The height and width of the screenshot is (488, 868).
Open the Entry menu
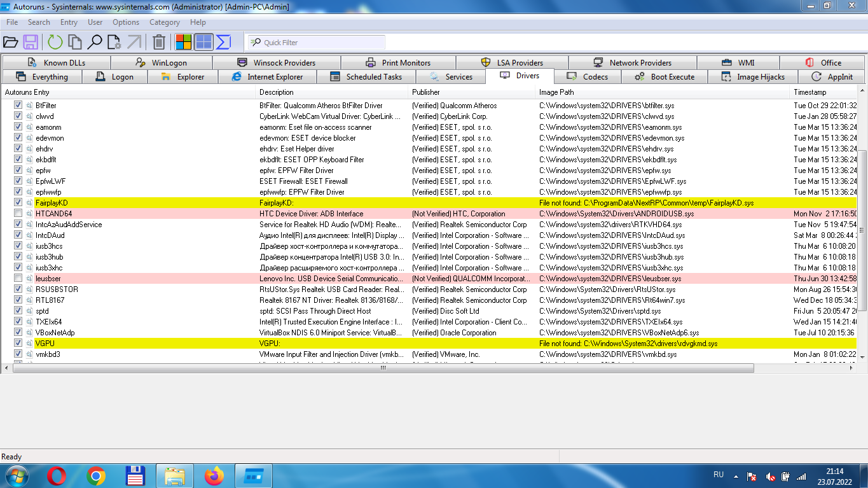coord(69,22)
